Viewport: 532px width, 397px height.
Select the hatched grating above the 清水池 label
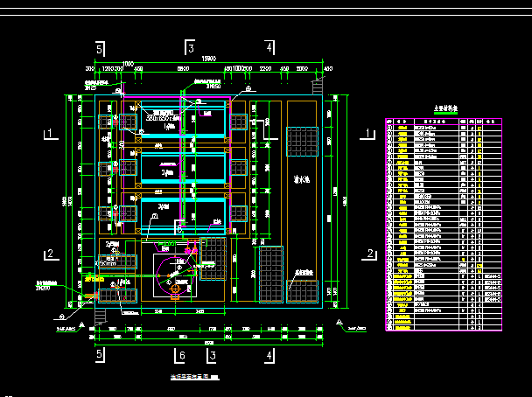coord(302,142)
